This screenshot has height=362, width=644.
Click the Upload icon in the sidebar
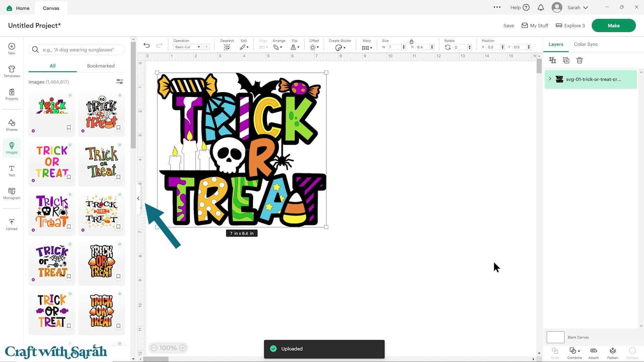point(11,224)
